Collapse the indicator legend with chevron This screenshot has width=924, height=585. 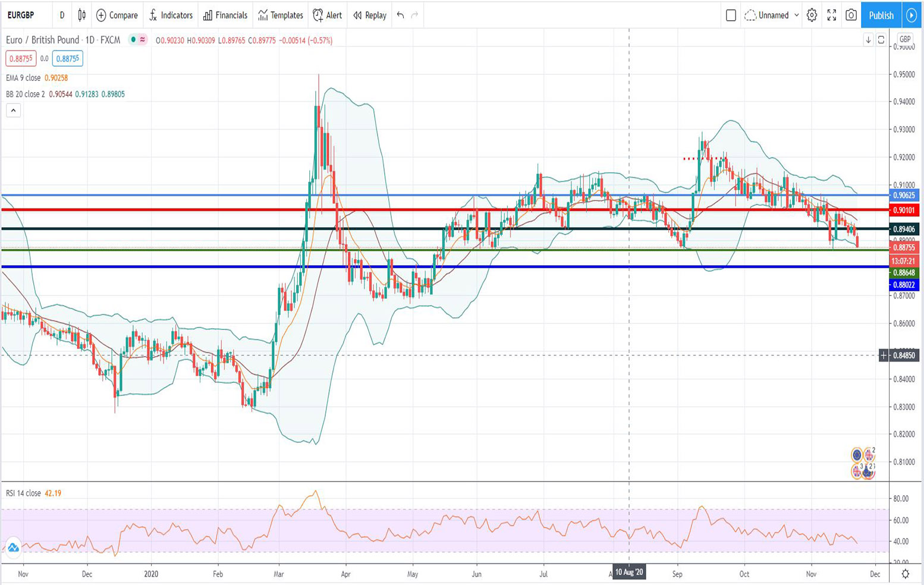[13, 110]
